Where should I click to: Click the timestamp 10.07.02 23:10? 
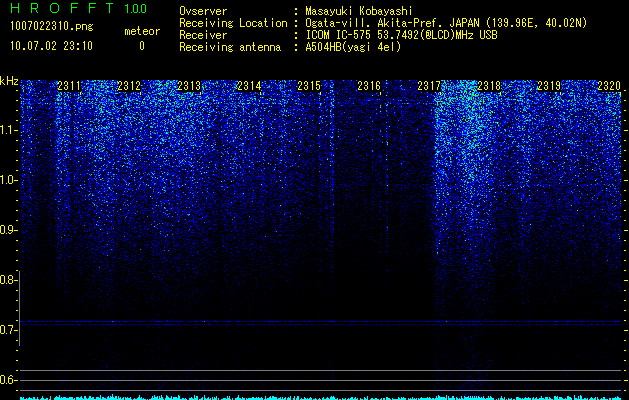click(x=51, y=46)
